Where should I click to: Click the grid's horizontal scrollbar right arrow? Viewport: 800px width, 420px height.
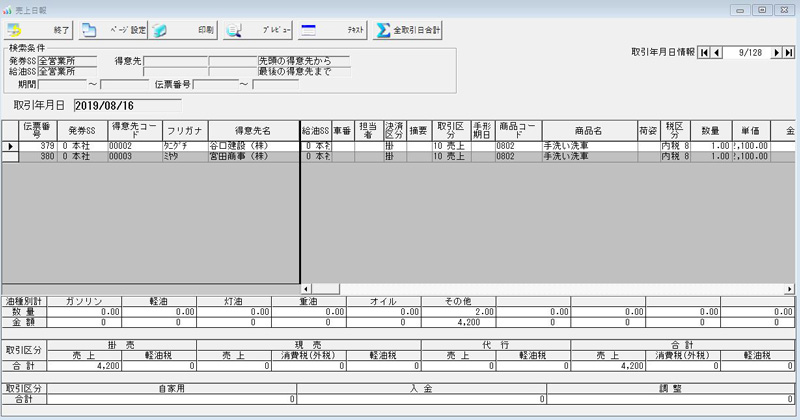coord(791,287)
